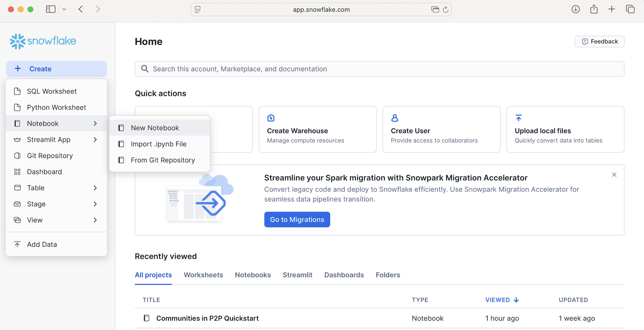Click the Create User person icon
The height and width of the screenshot is (330, 644).
(x=394, y=118)
